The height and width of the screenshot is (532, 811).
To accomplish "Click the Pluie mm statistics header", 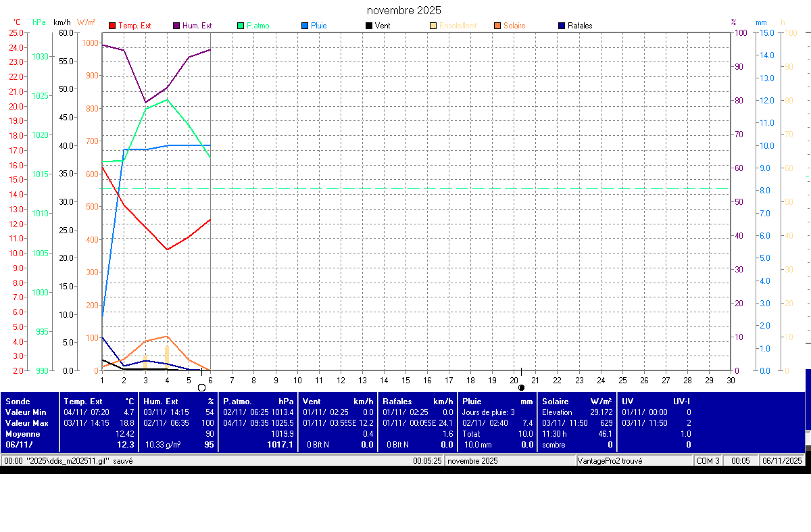I will pos(497,401).
